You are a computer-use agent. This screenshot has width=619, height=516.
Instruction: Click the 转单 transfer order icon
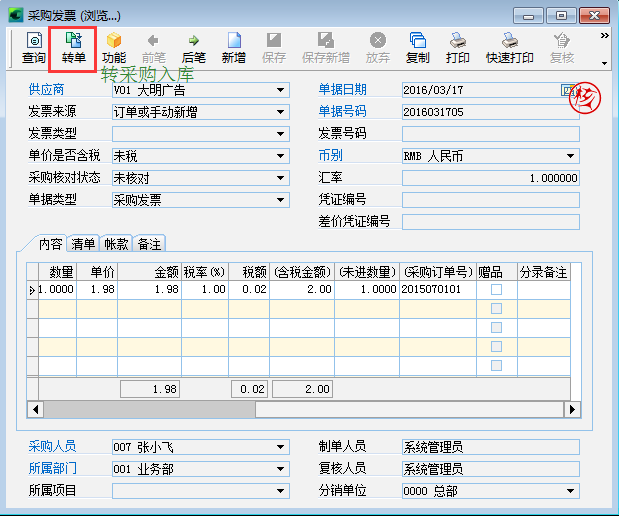coord(73,48)
